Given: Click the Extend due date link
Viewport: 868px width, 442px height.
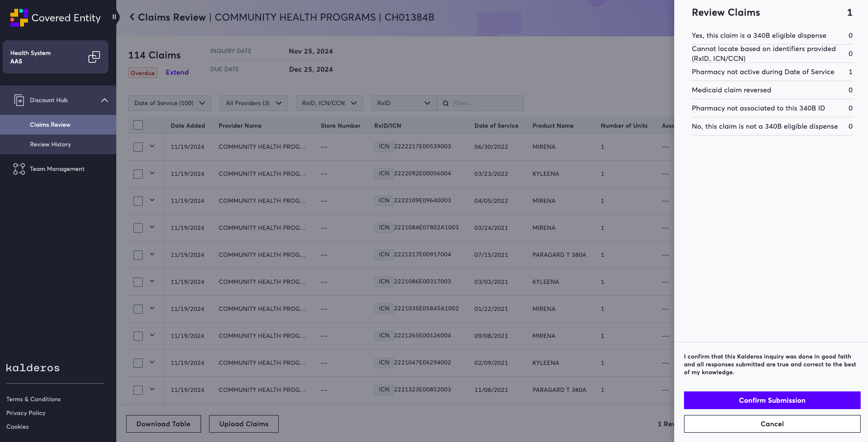Looking at the screenshot, I should pos(177,72).
